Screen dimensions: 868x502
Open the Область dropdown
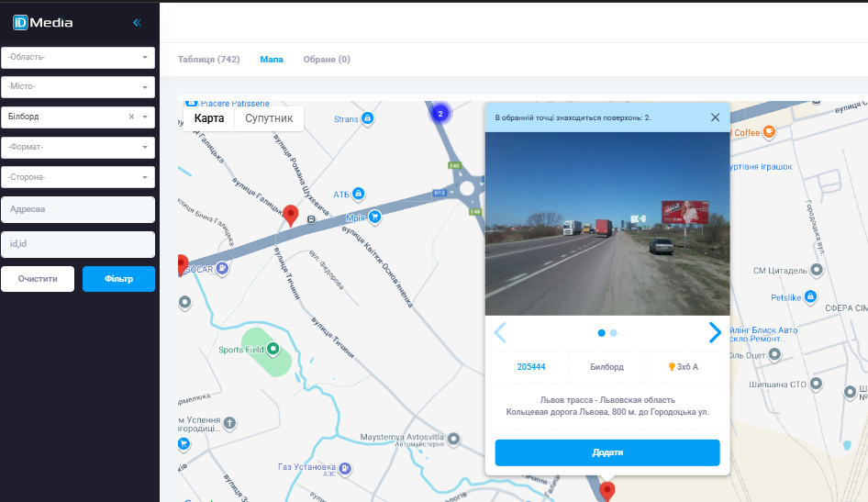[x=78, y=57]
